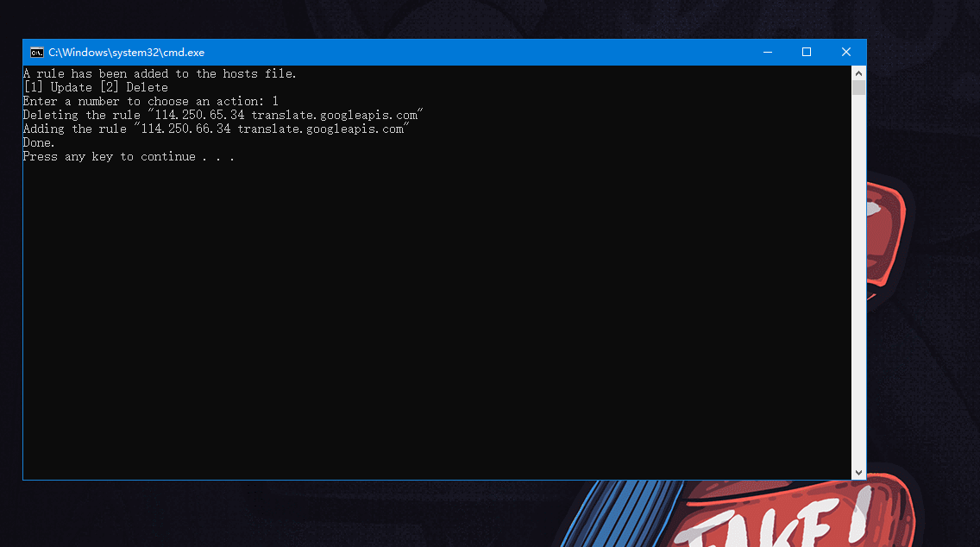This screenshot has height=547, width=980.
Task: Click the vertical scrollbar thumb
Action: 858,87
